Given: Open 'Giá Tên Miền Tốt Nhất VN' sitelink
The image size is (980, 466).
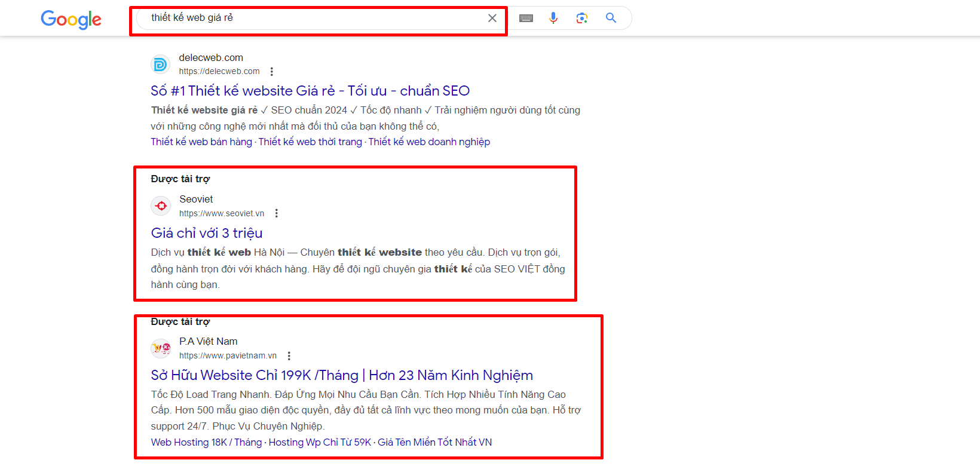Looking at the screenshot, I should click(435, 442).
